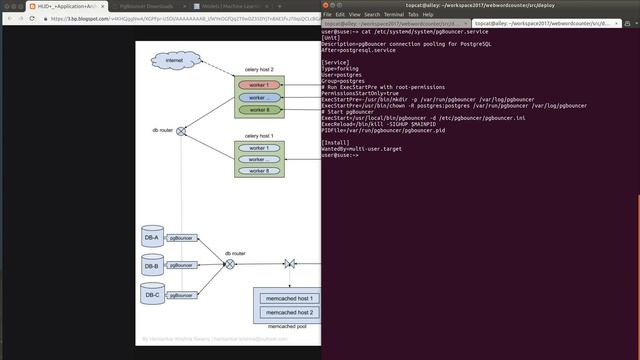
Task: Click the DB-A database cylinder
Action: [x=152, y=237]
